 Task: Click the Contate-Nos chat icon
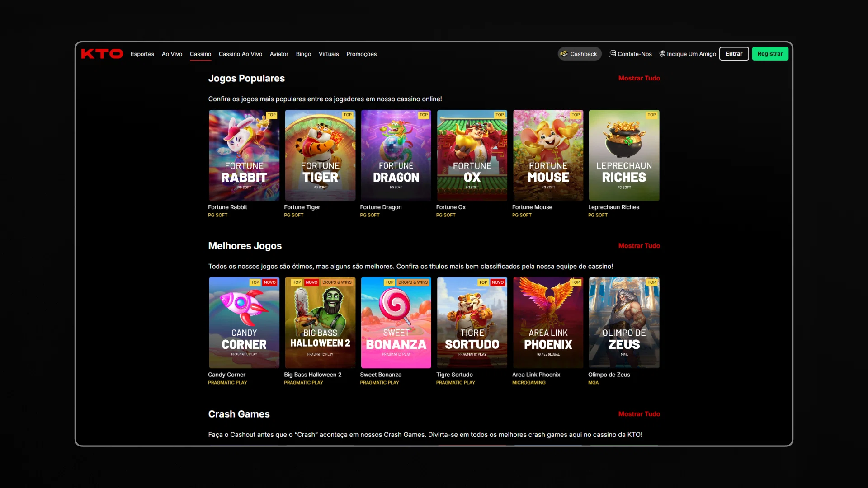pyautogui.click(x=612, y=54)
